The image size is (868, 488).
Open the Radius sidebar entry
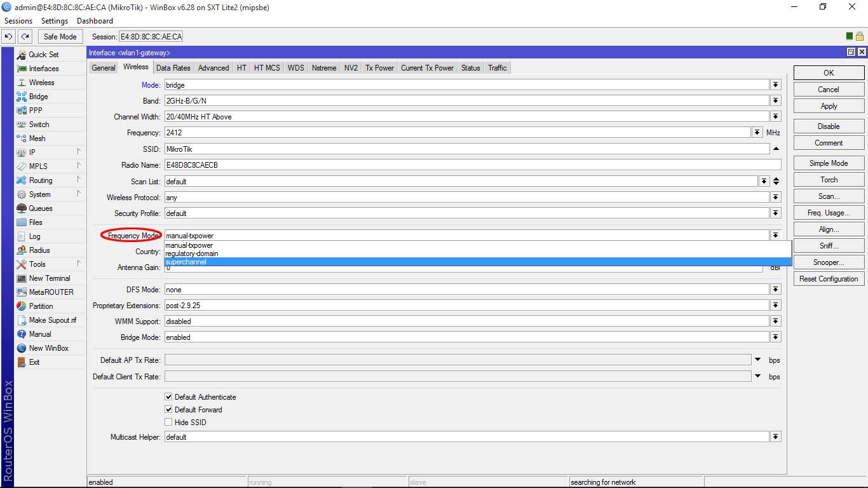pos(39,250)
